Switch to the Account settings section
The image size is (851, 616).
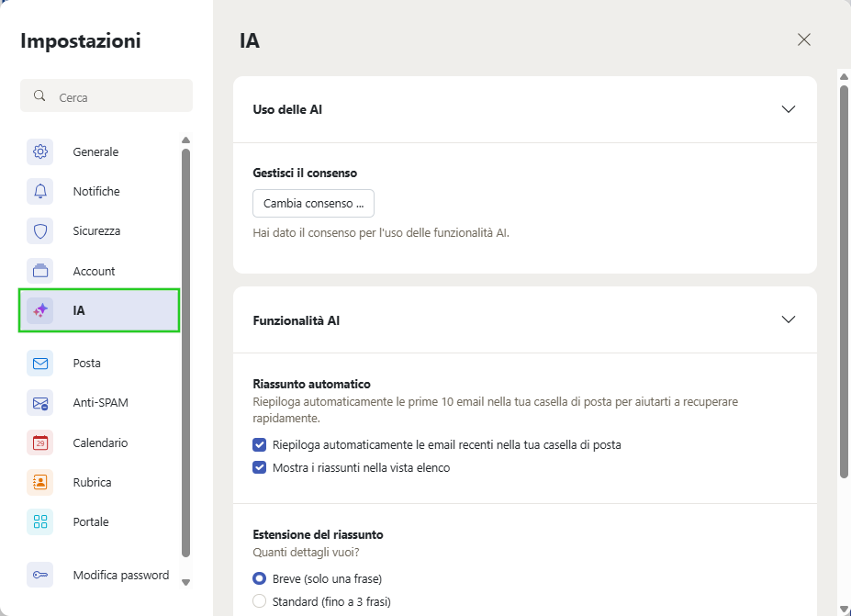94,270
